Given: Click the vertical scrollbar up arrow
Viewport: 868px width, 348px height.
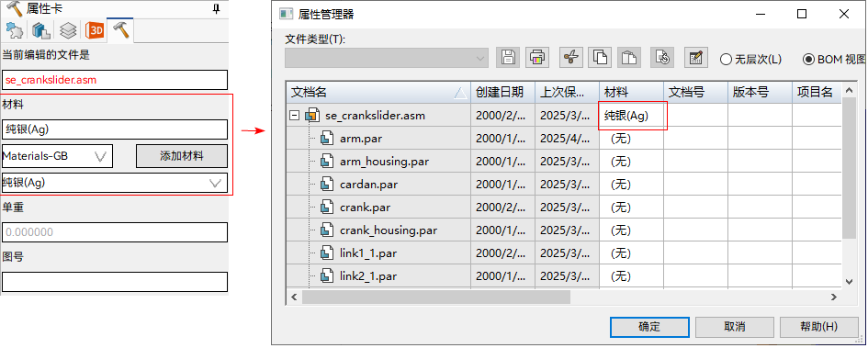Looking at the screenshot, I should click(x=850, y=91).
